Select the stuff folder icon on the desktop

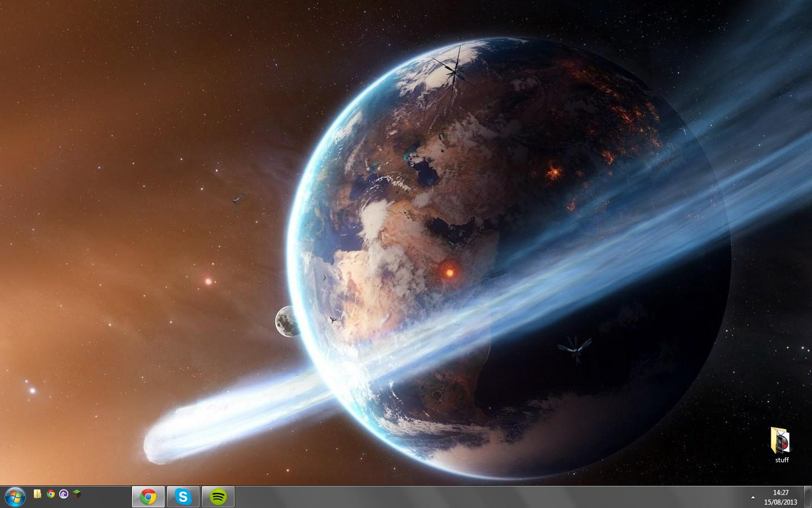781,440
